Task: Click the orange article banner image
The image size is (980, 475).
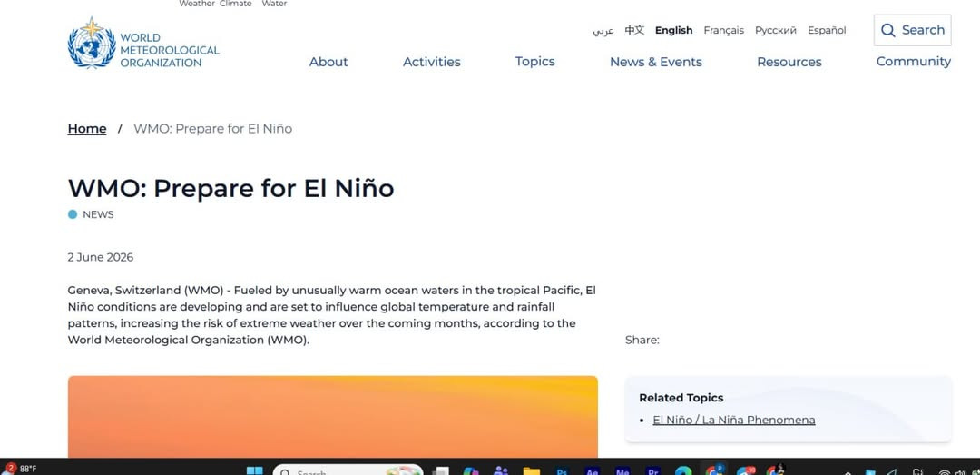Action: point(332,417)
